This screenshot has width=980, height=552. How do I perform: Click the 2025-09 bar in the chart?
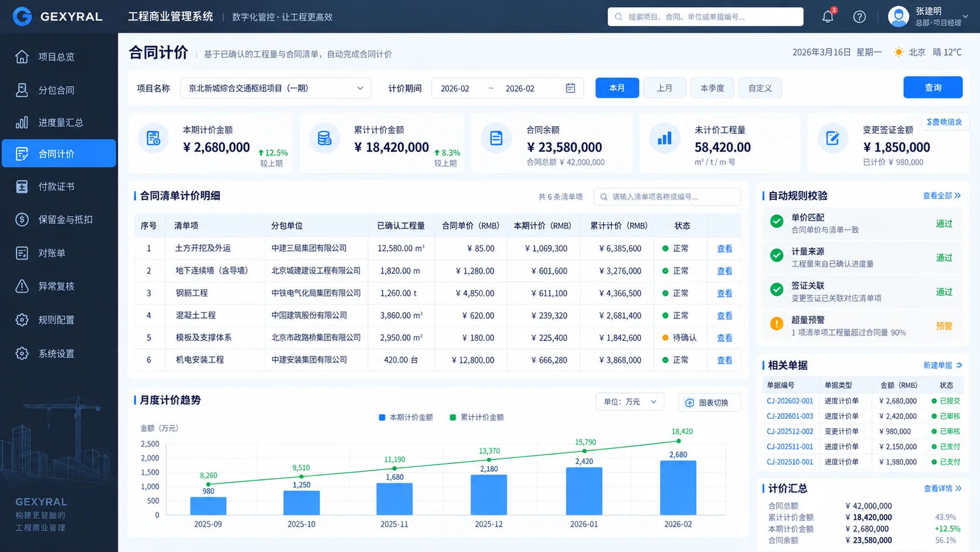[x=208, y=506]
